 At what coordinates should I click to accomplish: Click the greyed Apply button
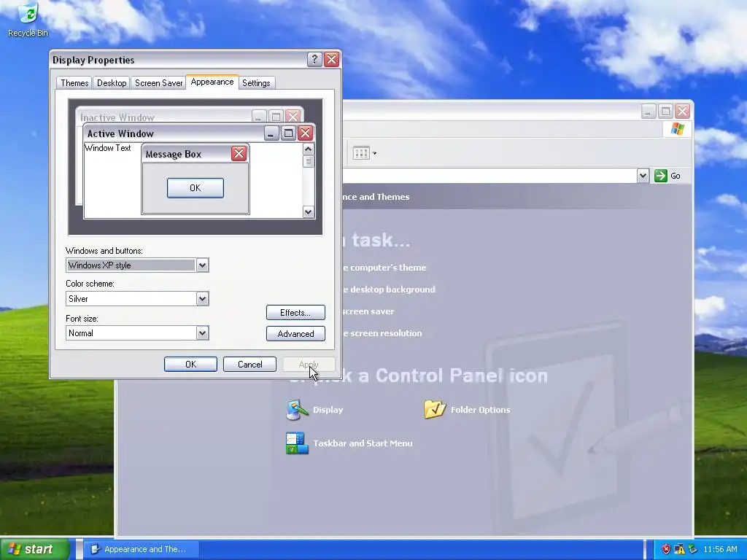[x=309, y=365]
